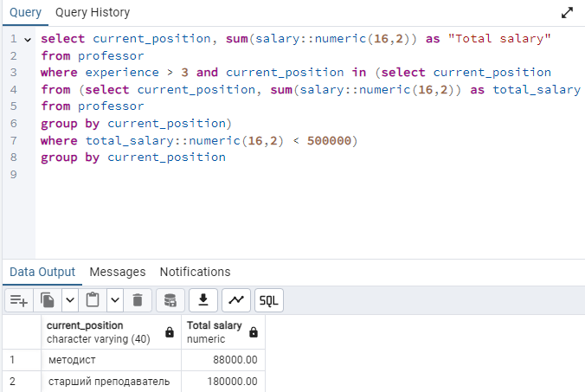Click 'group by' keyword on line 8
This screenshot has width=585, height=392.
point(70,157)
